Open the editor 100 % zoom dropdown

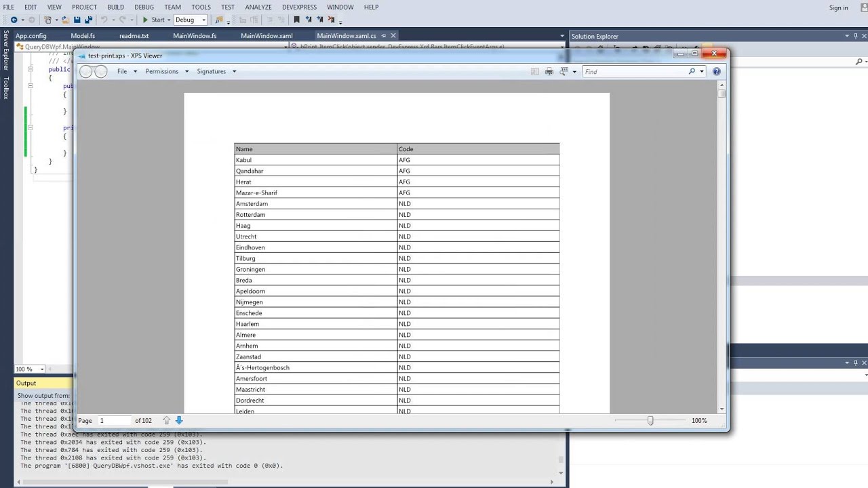coord(41,369)
